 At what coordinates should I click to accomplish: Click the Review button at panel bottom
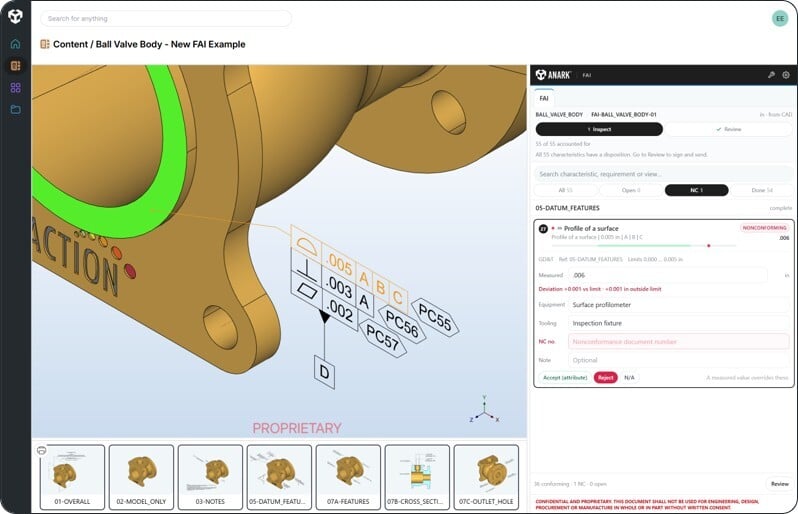[x=779, y=484]
